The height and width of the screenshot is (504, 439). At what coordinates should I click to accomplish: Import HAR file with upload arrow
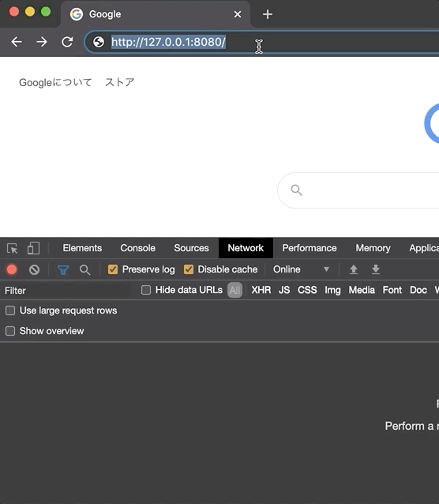[x=354, y=269]
